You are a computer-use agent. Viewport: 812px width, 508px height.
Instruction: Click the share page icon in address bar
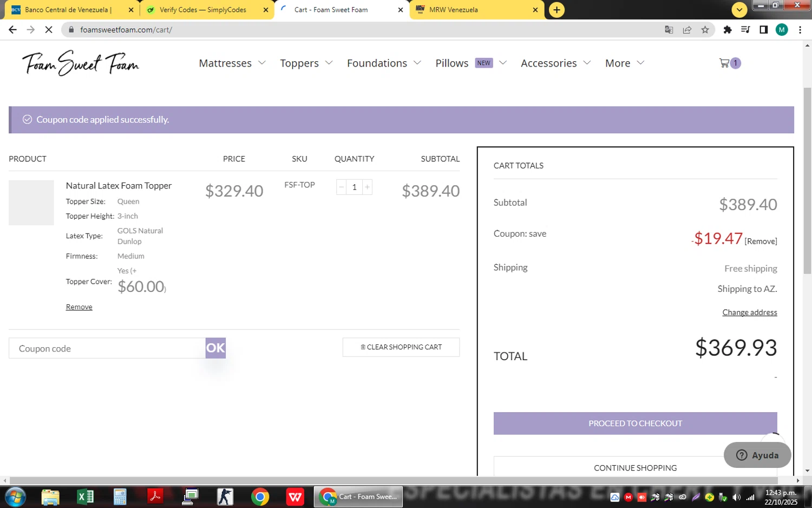(x=687, y=30)
